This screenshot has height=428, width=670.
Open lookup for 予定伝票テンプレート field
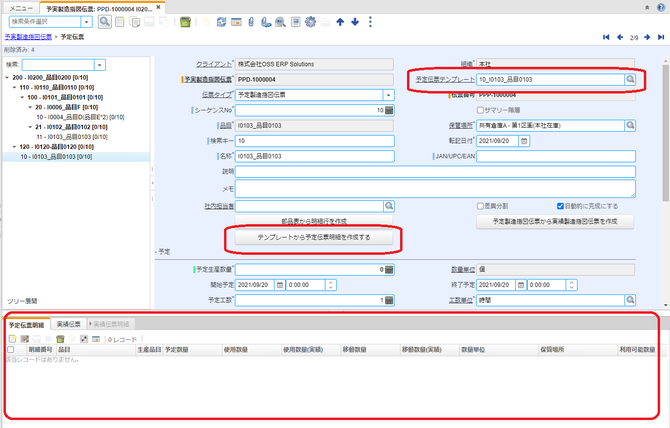pos(630,79)
